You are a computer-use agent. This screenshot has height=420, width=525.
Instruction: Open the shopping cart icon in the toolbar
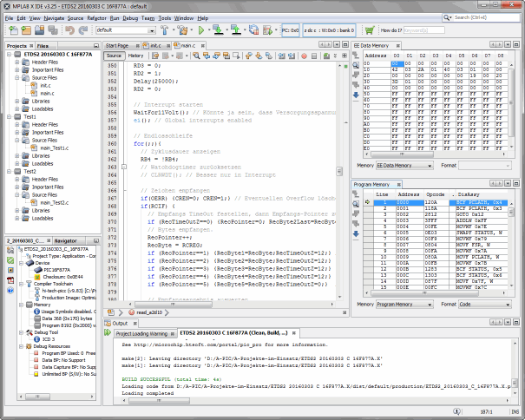click(x=370, y=30)
